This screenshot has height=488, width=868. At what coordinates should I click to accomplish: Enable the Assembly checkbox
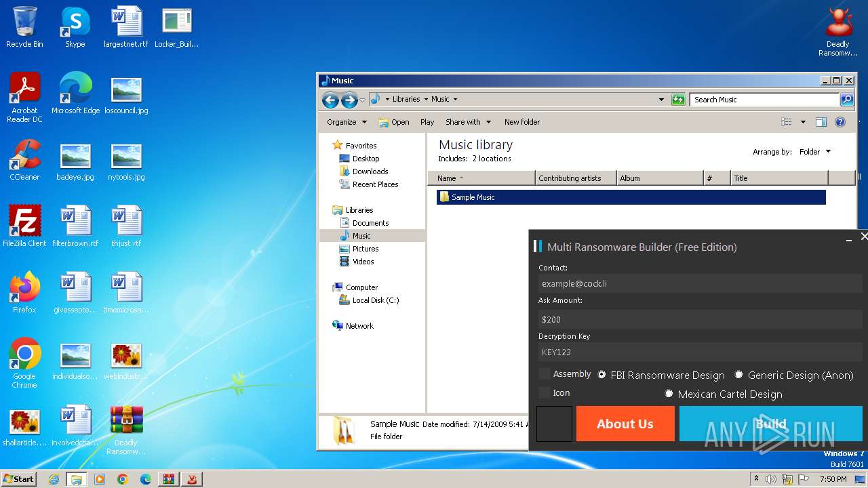pyautogui.click(x=545, y=374)
